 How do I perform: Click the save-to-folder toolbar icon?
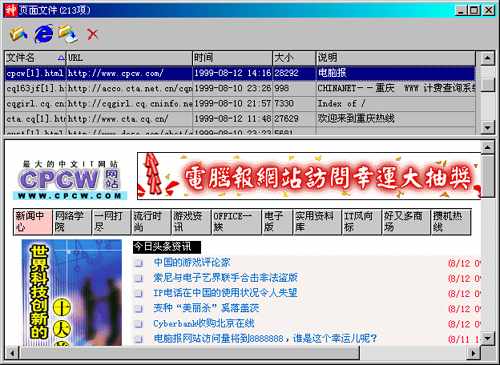pos(68,34)
